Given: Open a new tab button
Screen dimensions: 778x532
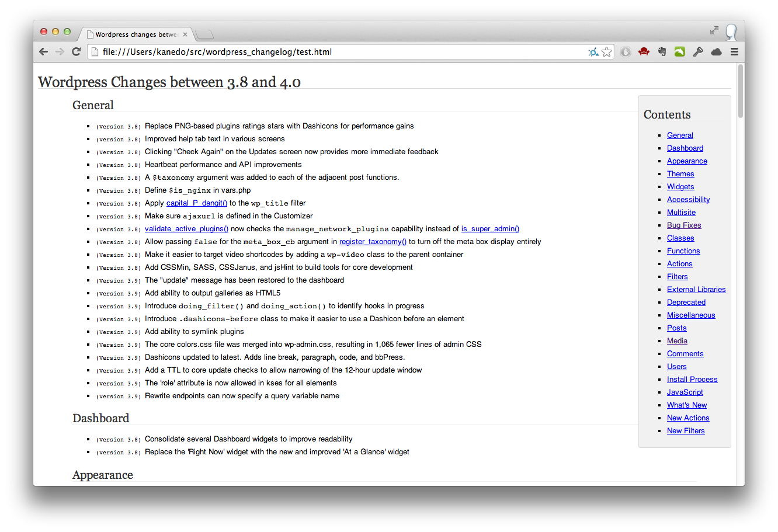Looking at the screenshot, I should click(x=204, y=34).
